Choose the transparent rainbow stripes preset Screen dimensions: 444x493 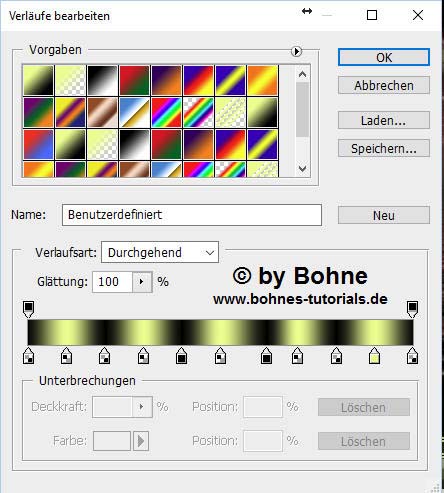[198, 112]
